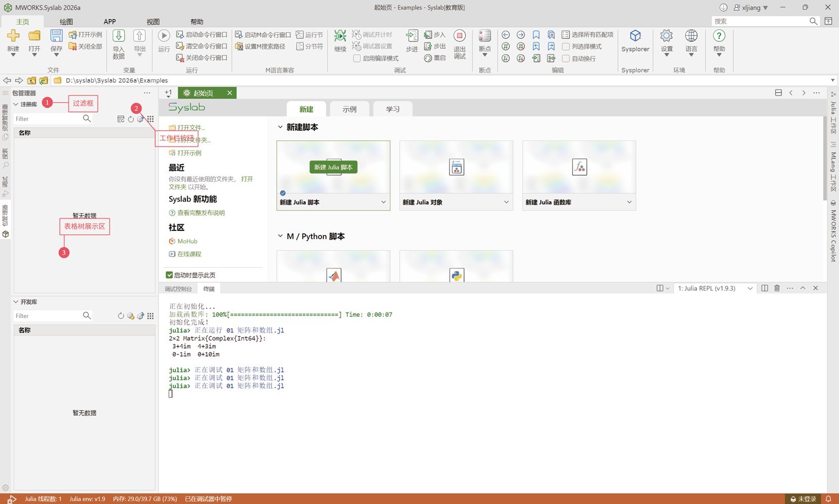
Task: Open the MoHub community link
Action: (x=187, y=241)
